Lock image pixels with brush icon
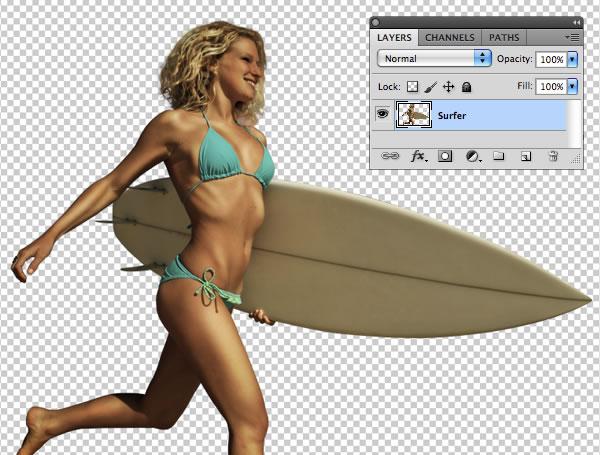600x455 pixels. (x=430, y=87)
